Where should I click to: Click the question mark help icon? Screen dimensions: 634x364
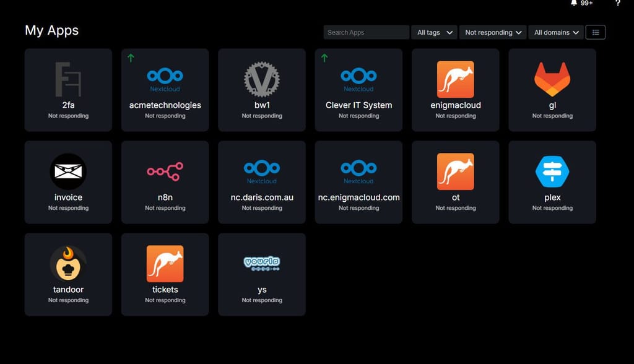tap(618, 3)
